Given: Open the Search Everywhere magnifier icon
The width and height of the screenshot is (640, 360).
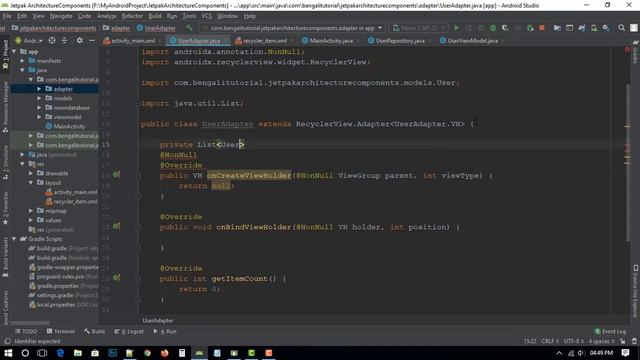Looking at the screenshot, I should point(621,28).
